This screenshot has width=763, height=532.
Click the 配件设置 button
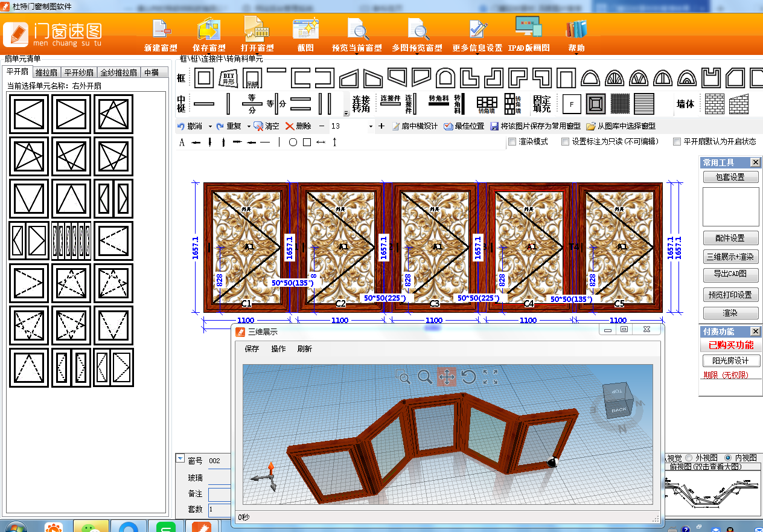pos(730,238)
